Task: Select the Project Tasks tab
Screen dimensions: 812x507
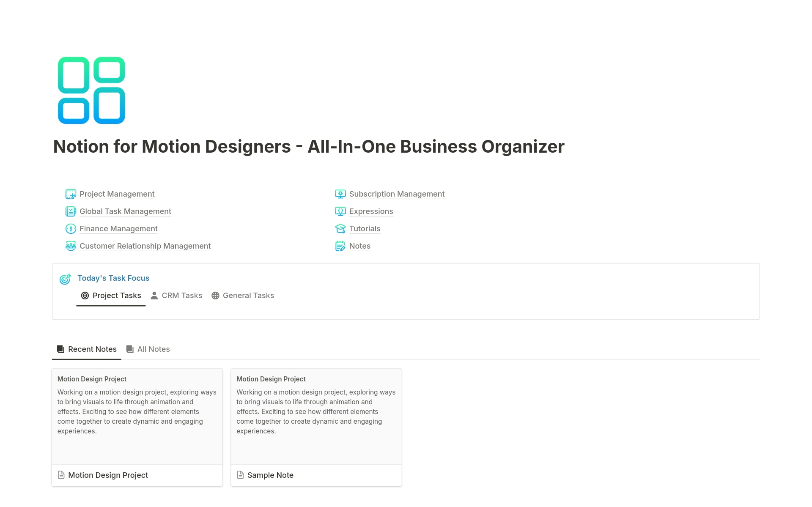Action: 111,296
